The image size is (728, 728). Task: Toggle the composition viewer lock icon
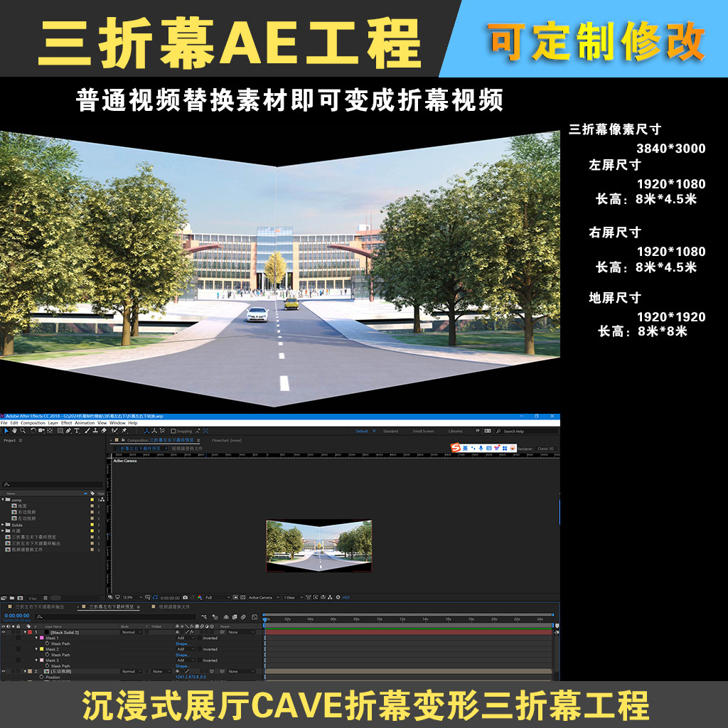[x=123, y=439]
